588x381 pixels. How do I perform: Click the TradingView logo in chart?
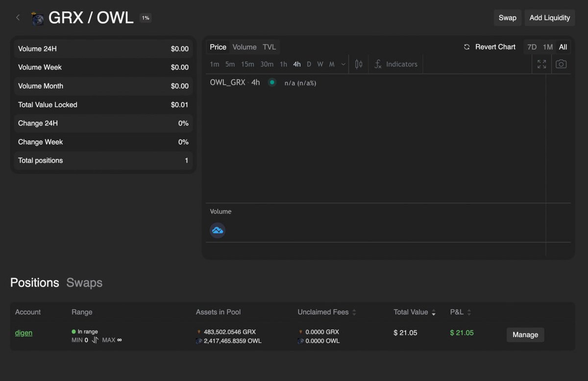click(218, 230)
